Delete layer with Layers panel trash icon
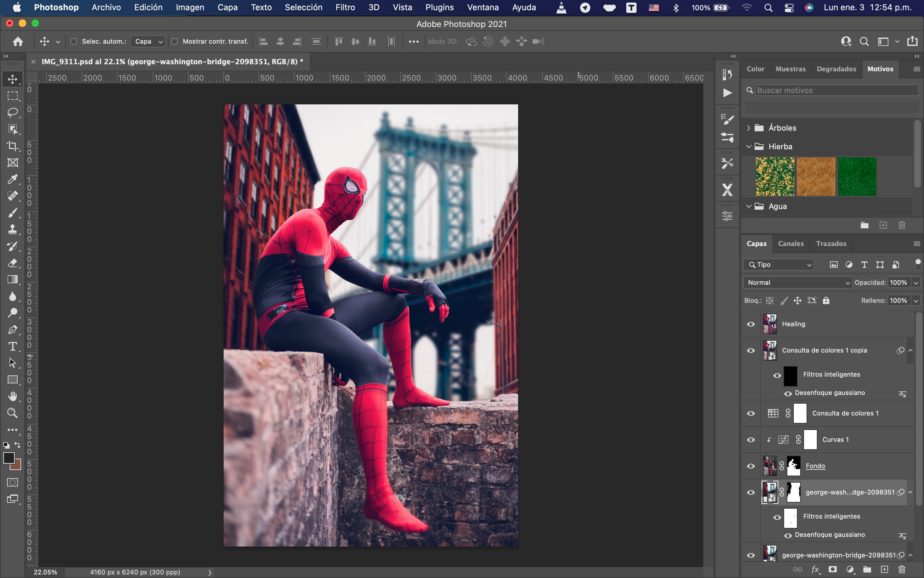924x578 pixels. click(902, 569)
